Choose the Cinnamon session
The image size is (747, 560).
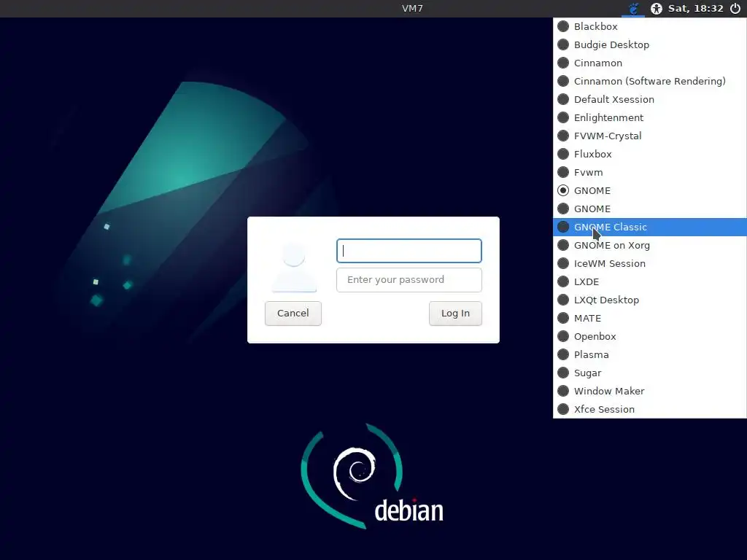[x=650, y=63]
